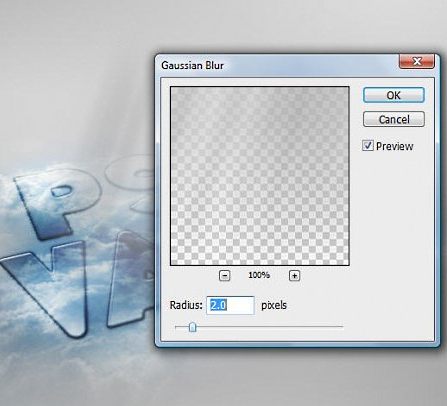Close the Gaussian Blur dialog window
This screenshot has width=447, height=406.
click(417, 62)
